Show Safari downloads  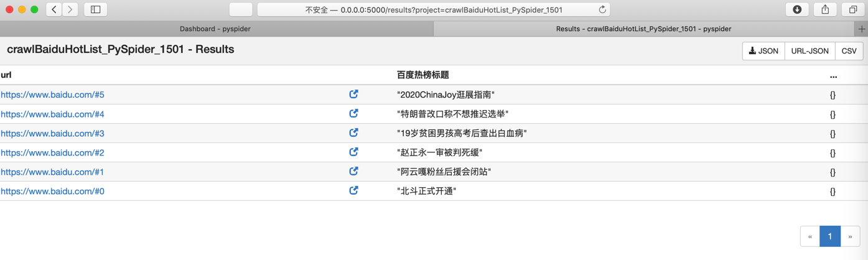(x=797, y=9)
